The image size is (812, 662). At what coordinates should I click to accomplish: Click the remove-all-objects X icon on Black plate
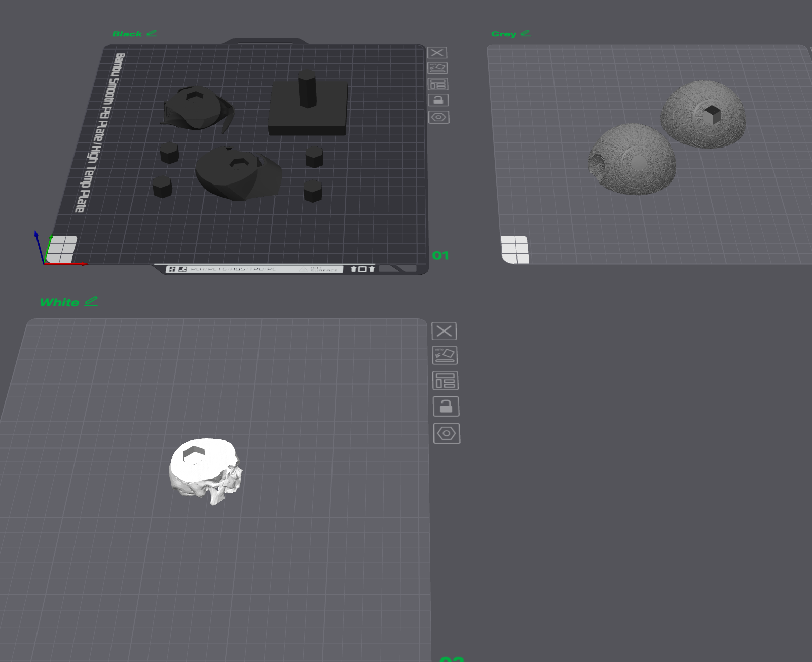pos(437,53)
